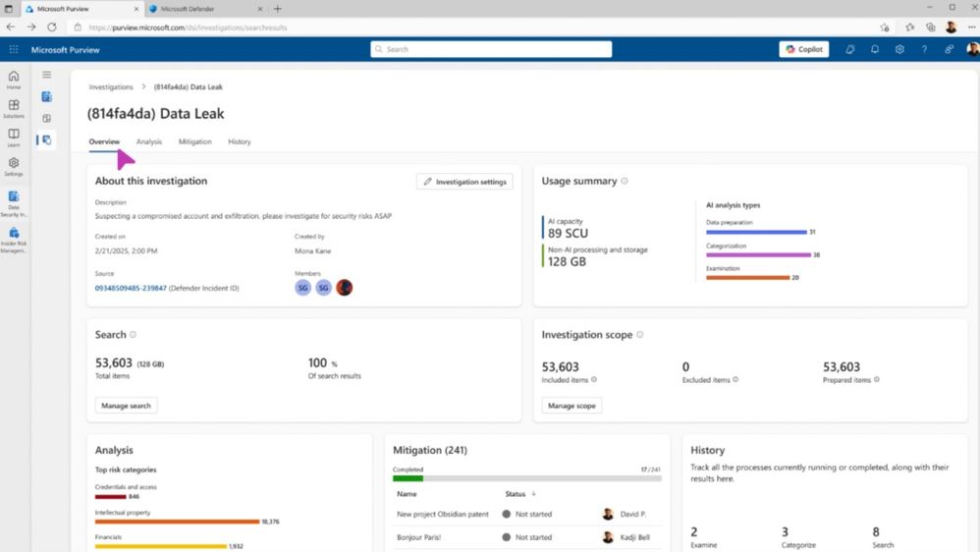Open the browser tab actions icon
Screen dimensions: 980x552
pos(9,9)
